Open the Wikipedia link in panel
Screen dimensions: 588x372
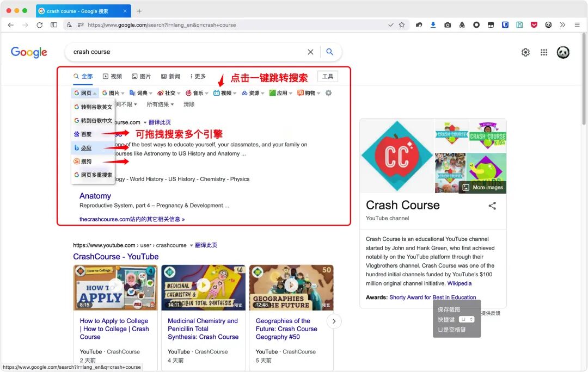tap(460, 283)
